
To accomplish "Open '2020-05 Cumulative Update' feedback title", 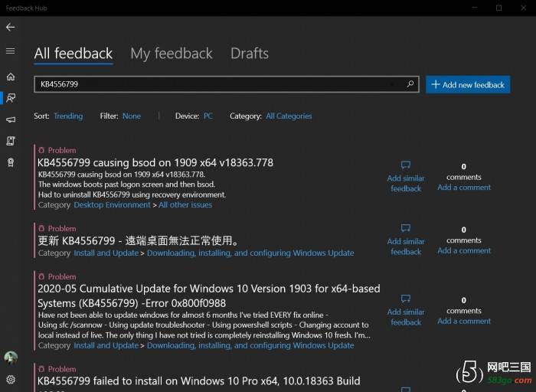I will click(209, 296).
